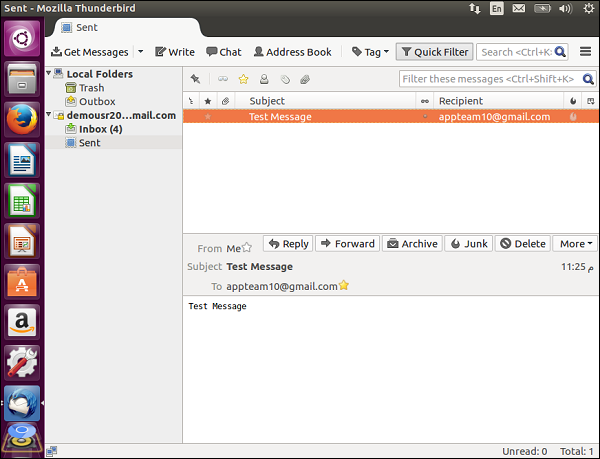This screenshot has height=459, width=600.
Task: Open the Get Messages dropdown arrow
Action: pyautogui.click(x=141, y=52)
